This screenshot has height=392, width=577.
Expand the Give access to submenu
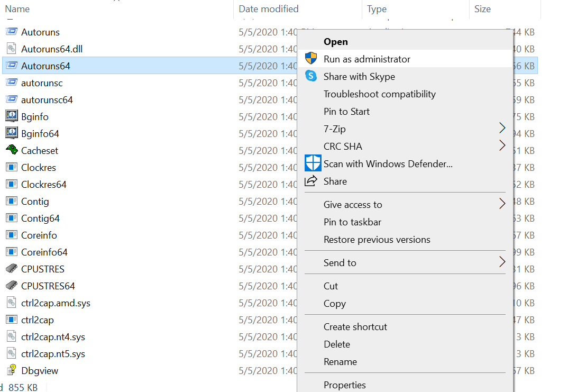[x=501, y=204]
